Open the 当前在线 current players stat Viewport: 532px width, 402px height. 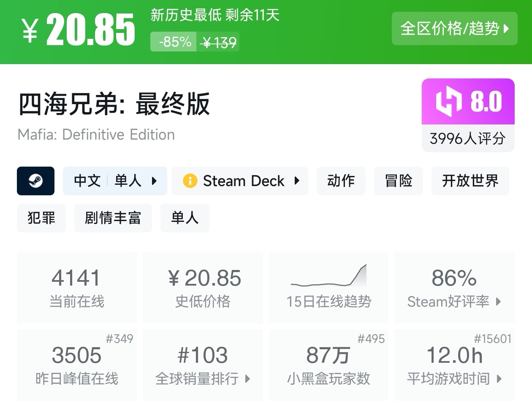point(77,288)
